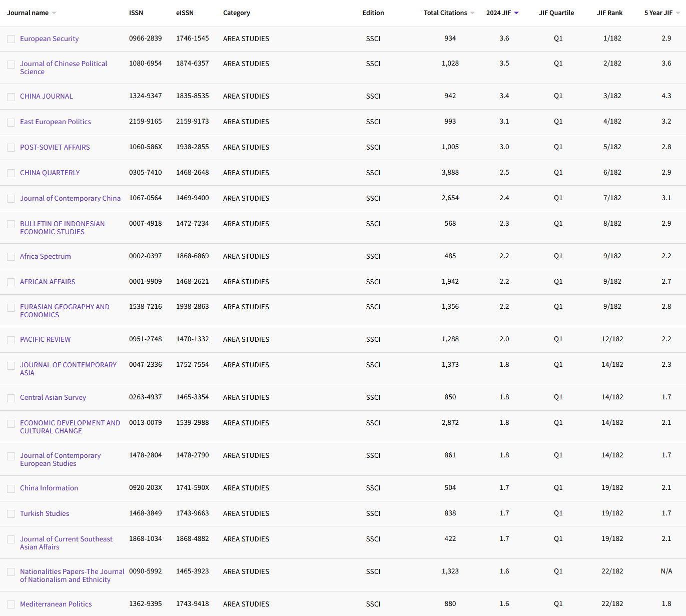Click the eISSN column header
The image size is (686, 616).
coord(185,13)
